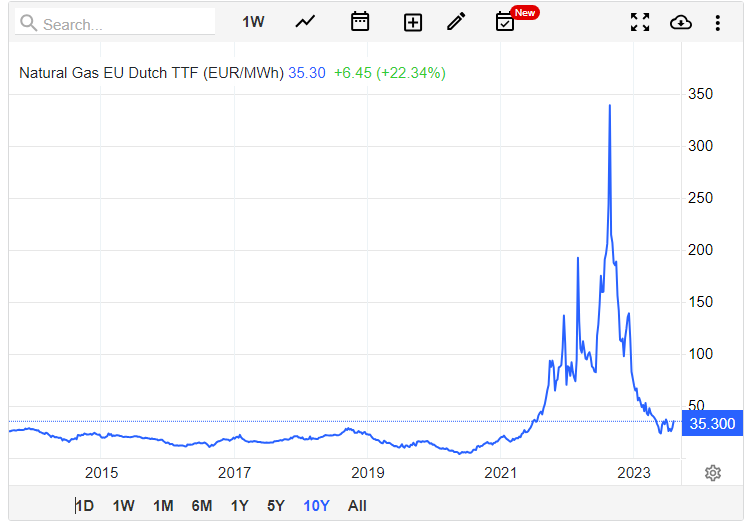This screenshot has width=749, height=526.
Task: Click the magnifying glass search icon
Action: [28, 23]
